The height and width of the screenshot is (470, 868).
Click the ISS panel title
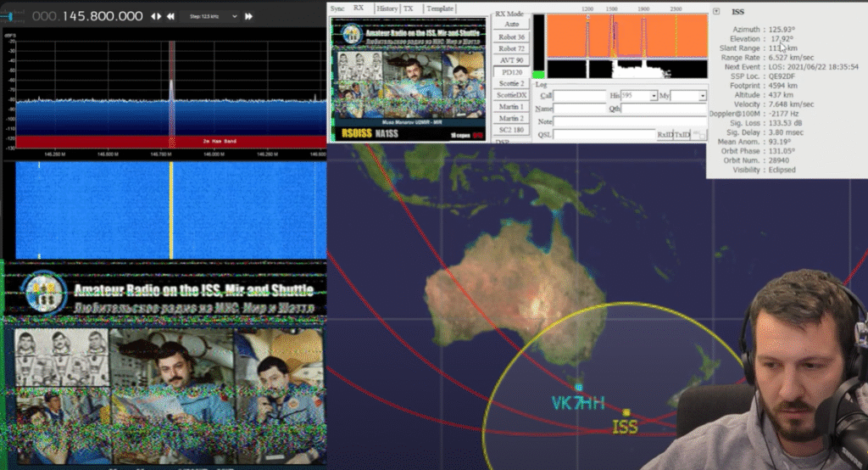pos(738,11)
